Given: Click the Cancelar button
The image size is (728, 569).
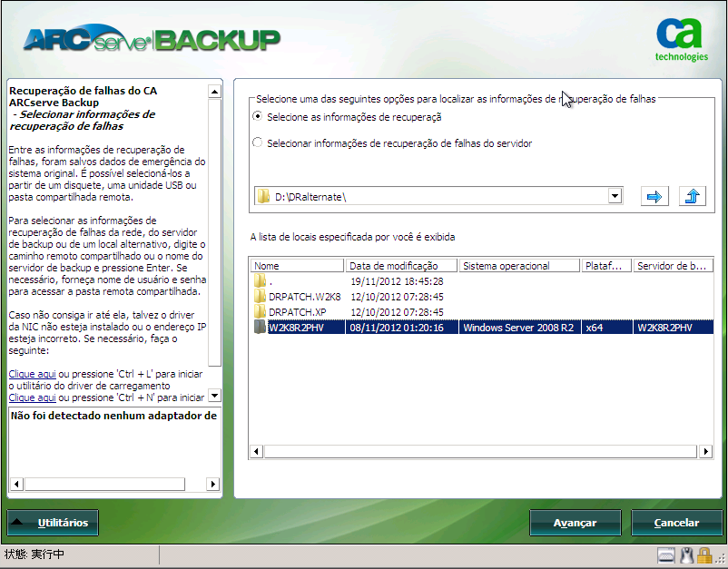Looking at the screenshot, I should pyautogui.click(x=676, y=523).
